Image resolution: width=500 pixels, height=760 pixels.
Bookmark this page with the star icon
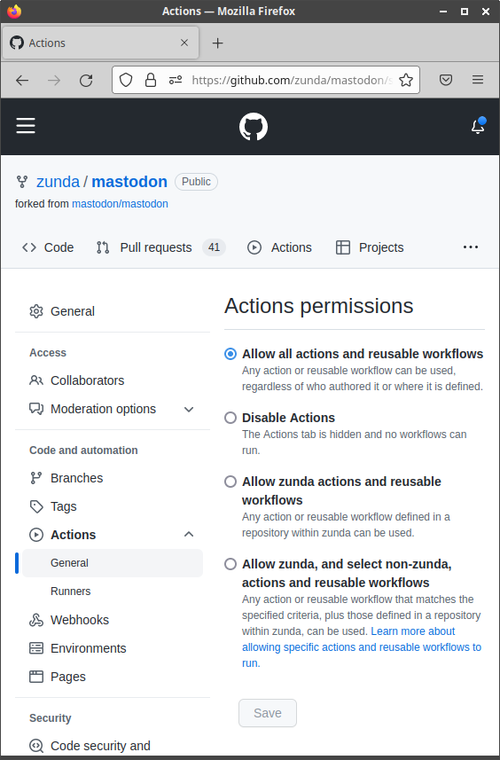pyautogui.click(x=406, y=80)
